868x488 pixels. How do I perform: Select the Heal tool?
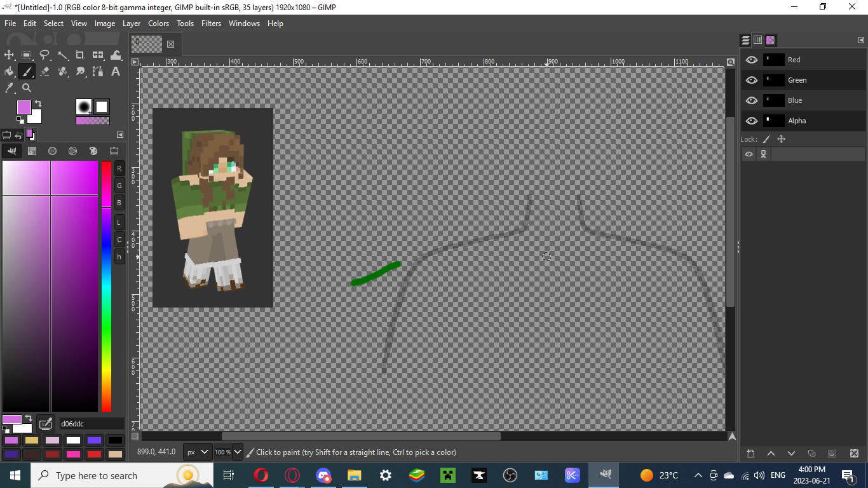62,71
